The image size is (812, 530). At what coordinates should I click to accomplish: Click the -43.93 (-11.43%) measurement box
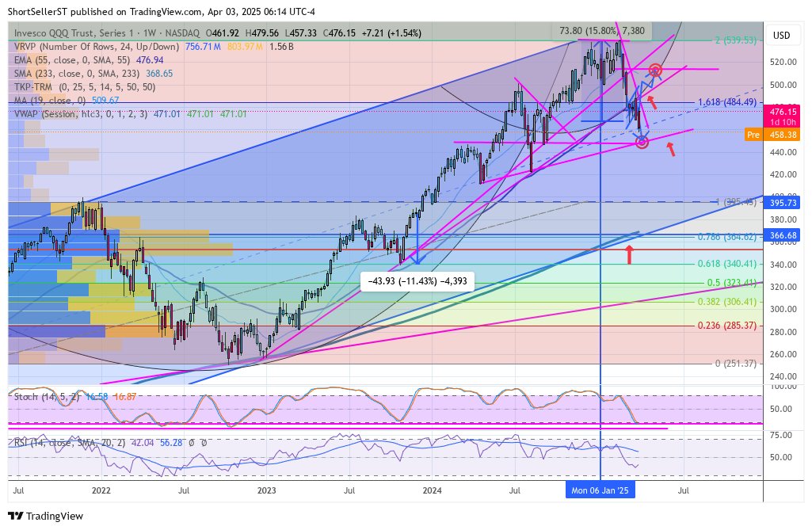tap(417, 281)
